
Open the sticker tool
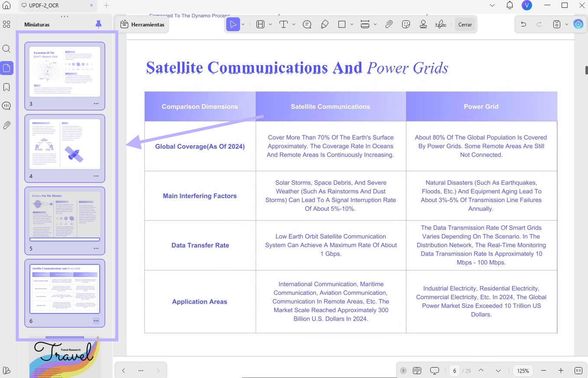[x=406, y=24]
